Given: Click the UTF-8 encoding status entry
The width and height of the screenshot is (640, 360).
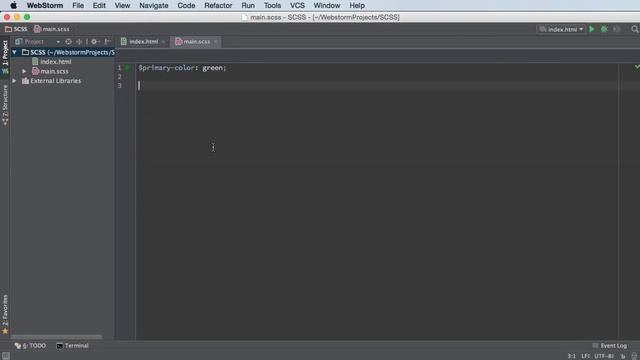Looking at the screenshot, I should 604,356.
